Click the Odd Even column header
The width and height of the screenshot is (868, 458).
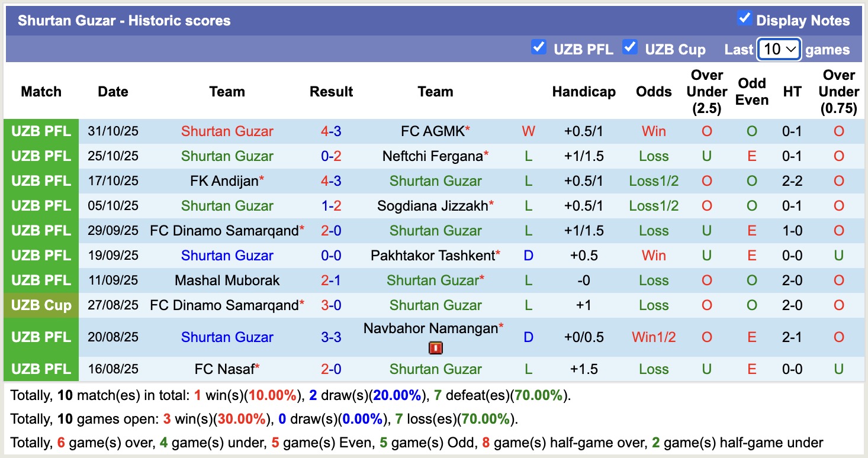pyautogui.click(x=751, y=92)
